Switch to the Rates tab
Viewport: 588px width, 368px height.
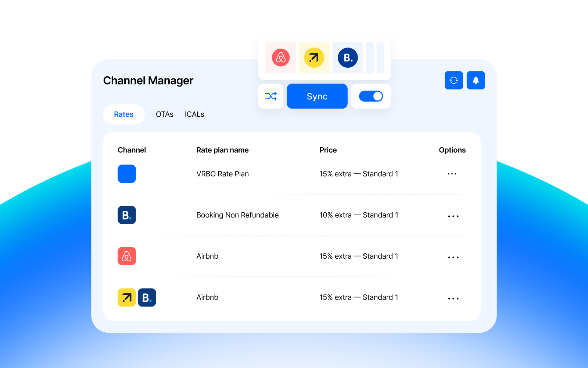pos(124,114)
